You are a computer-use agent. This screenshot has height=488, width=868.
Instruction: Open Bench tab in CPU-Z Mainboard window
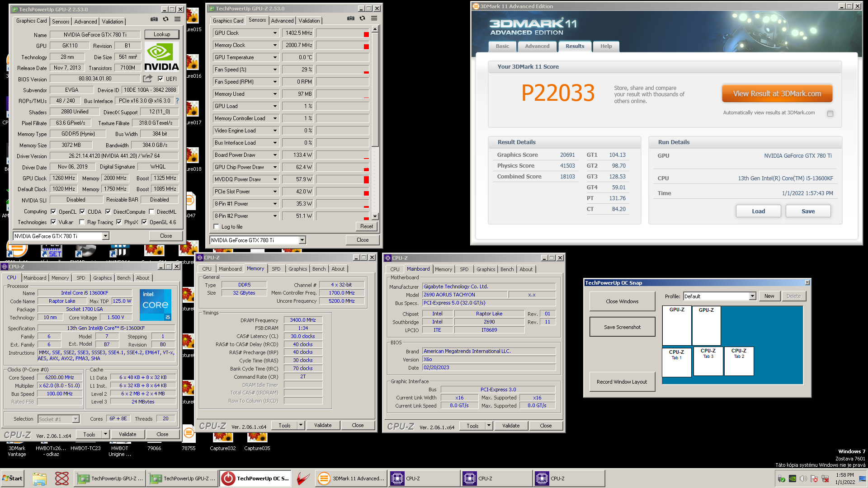(x=507, y=269)
